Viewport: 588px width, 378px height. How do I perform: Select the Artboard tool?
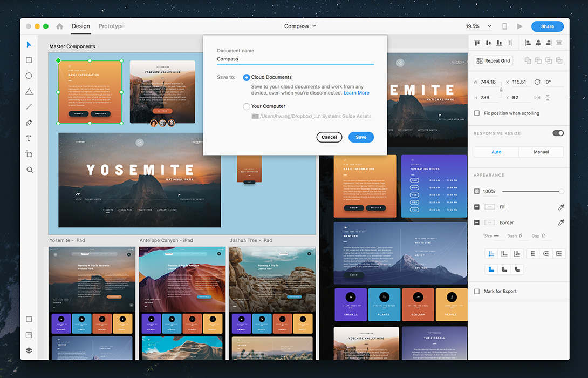(x=29, y=154)
